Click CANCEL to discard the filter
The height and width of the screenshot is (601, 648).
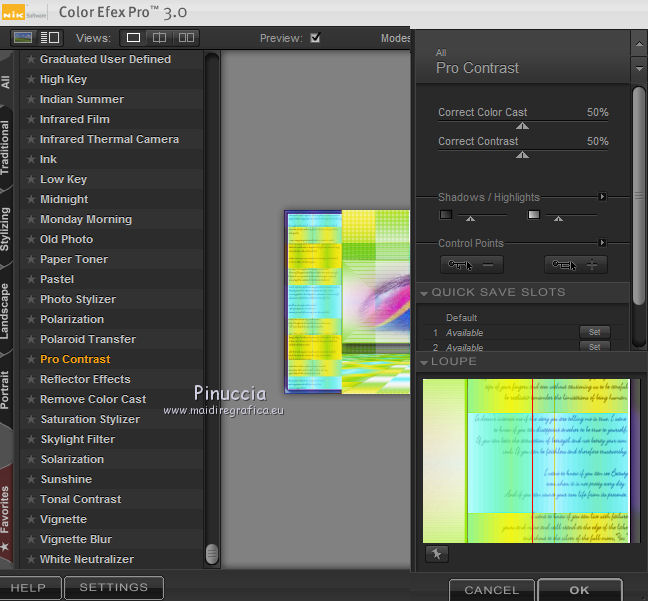coord(491,590)
